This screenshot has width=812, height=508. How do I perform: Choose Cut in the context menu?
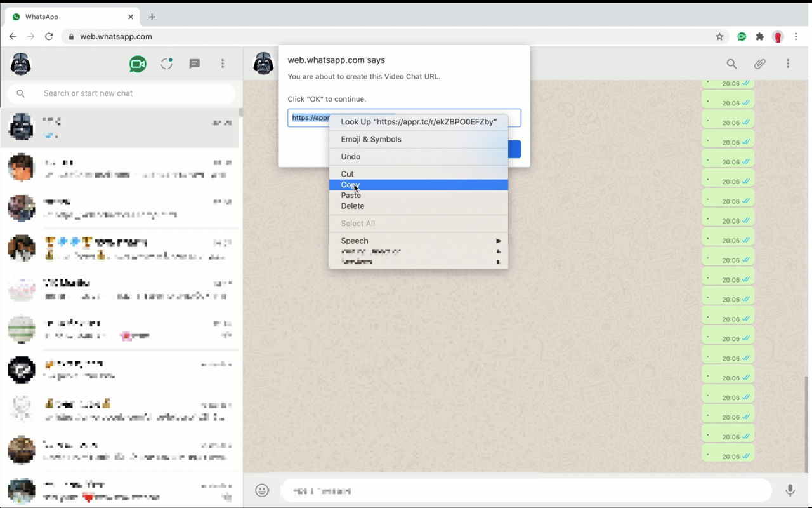(x=419, y=174)
